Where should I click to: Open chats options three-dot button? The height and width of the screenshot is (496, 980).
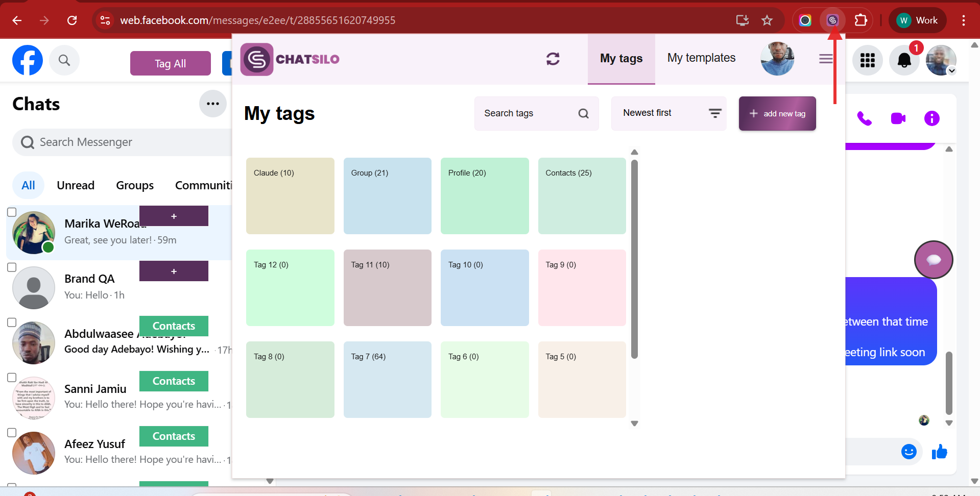213,104
